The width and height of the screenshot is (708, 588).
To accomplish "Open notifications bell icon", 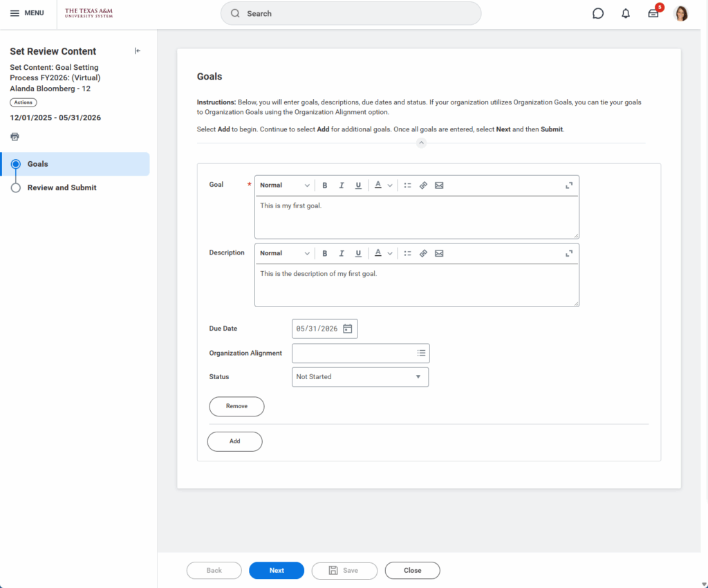I will pos(625,14).
